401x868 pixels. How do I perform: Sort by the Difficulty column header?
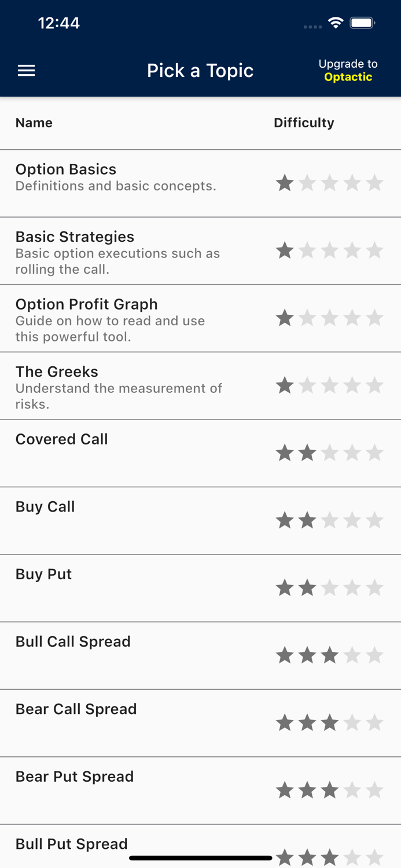304,123
